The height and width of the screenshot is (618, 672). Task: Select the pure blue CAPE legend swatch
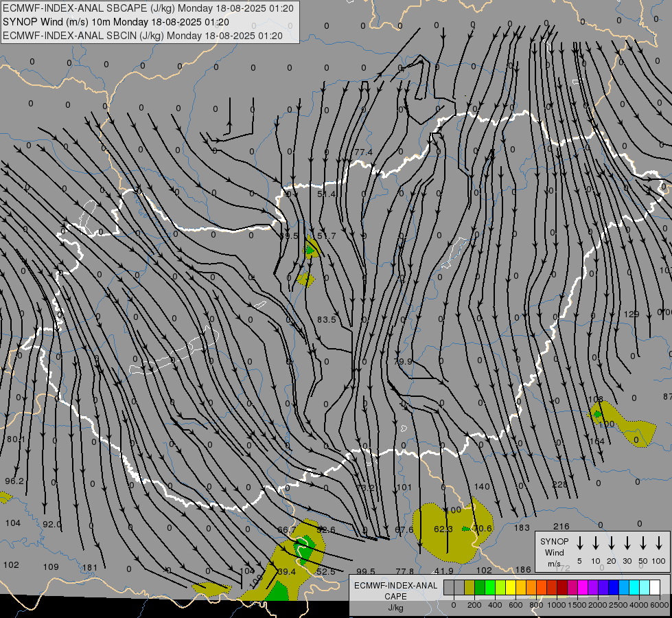click(x=614, y=587)
